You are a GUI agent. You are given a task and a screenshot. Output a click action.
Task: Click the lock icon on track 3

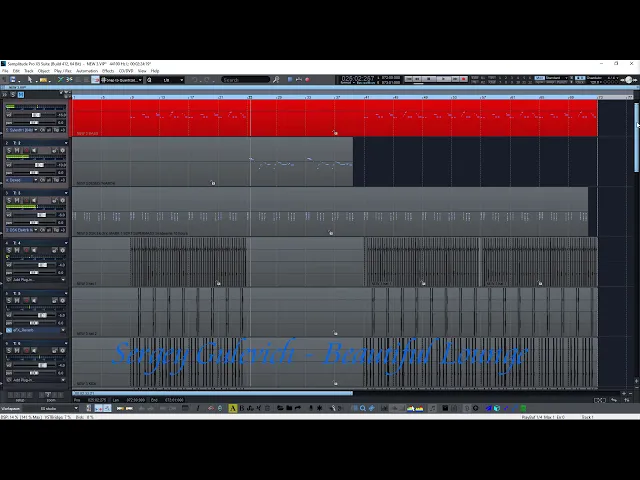[x=54, y=200]
